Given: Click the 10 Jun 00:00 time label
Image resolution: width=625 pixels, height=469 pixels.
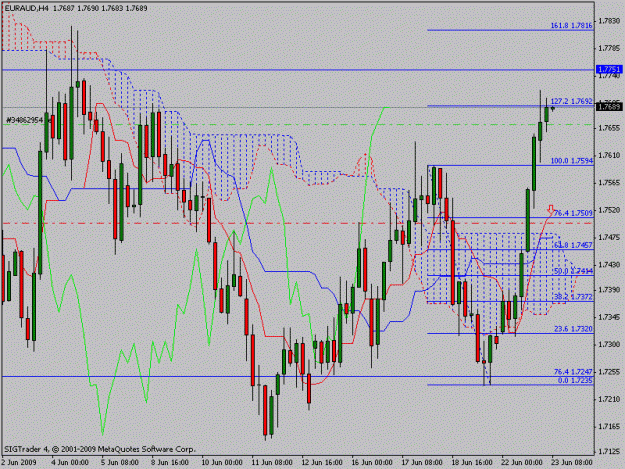Looking at the screenshot, I should 222,462.
